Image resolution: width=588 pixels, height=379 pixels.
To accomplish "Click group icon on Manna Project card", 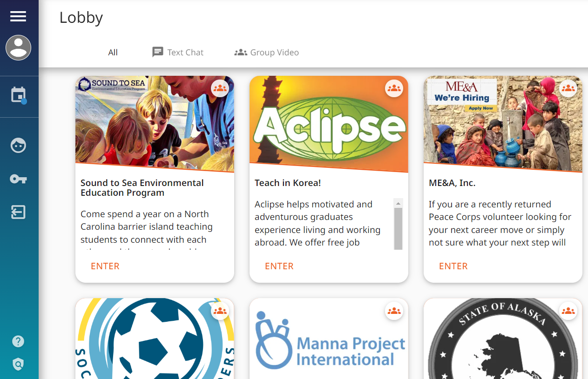I will coord(394,311).
